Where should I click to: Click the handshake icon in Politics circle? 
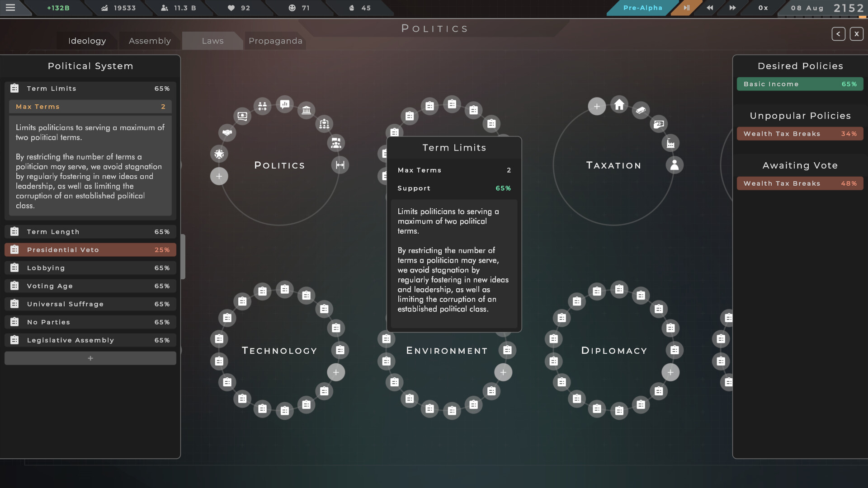pos(227,132)
